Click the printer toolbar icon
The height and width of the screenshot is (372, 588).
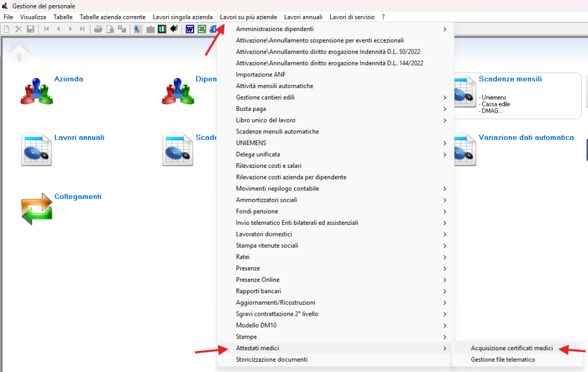click(x=98, y=29)
